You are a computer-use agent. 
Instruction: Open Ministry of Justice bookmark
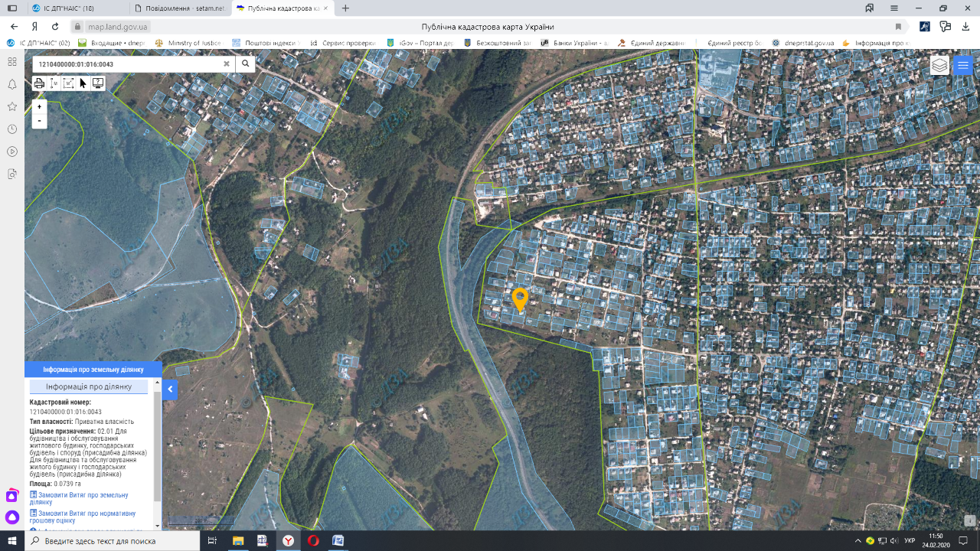(x=188, y=43)
